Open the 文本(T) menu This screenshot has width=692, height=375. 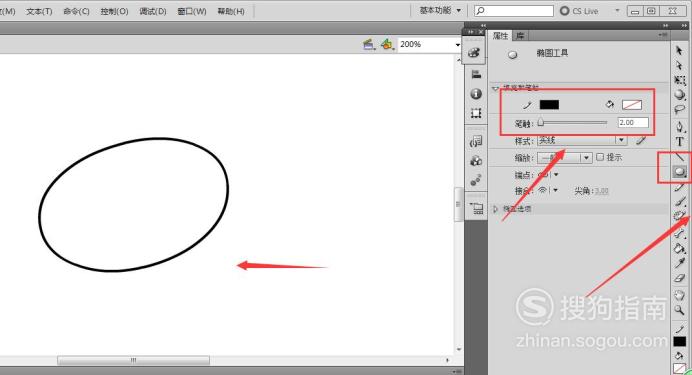click(x=39, y=11)
